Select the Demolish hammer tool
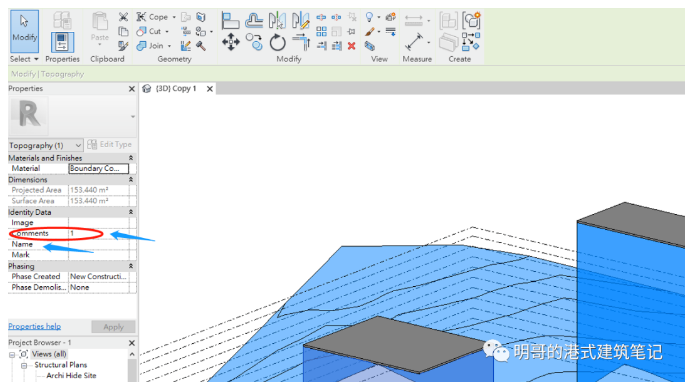This screenshot has width=689, height=388. (x=201, y=46)
